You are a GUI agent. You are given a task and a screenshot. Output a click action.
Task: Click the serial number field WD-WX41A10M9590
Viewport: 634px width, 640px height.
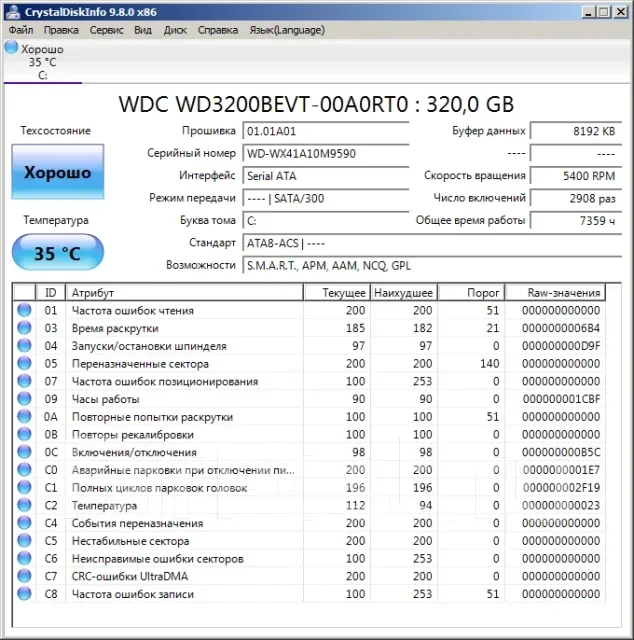click(x=326, y=153)
